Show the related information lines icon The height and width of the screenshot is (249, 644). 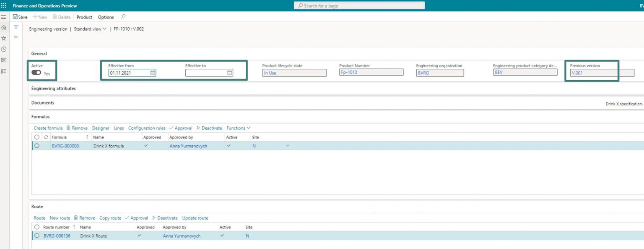pyautogui.click(x=16, y=37)
